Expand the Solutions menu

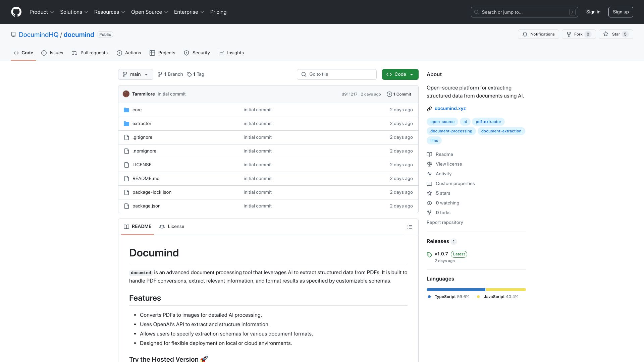[74, 12]
